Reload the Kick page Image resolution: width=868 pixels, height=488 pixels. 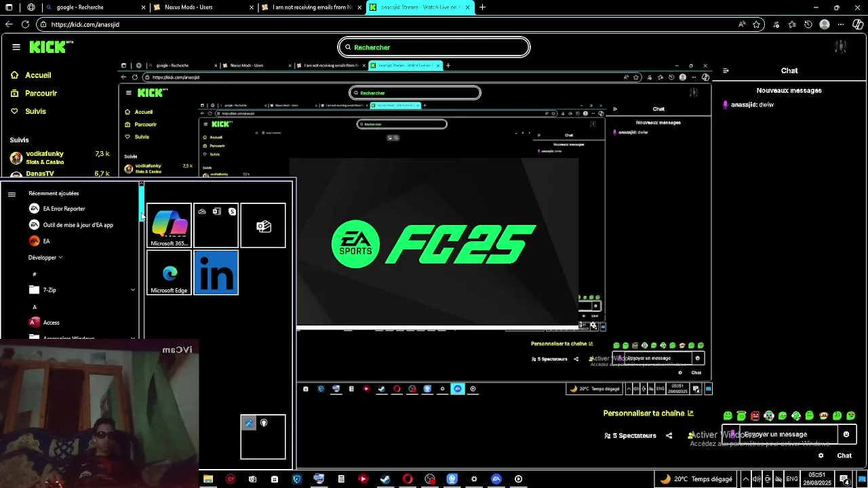click(25, 24)
